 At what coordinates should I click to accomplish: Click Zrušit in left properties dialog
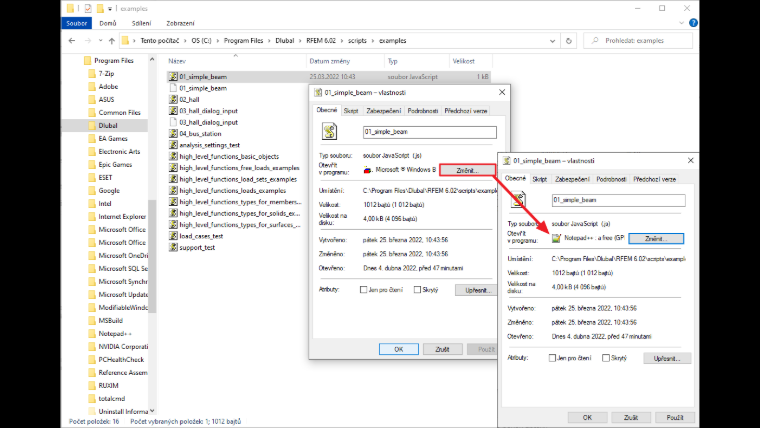443,349
